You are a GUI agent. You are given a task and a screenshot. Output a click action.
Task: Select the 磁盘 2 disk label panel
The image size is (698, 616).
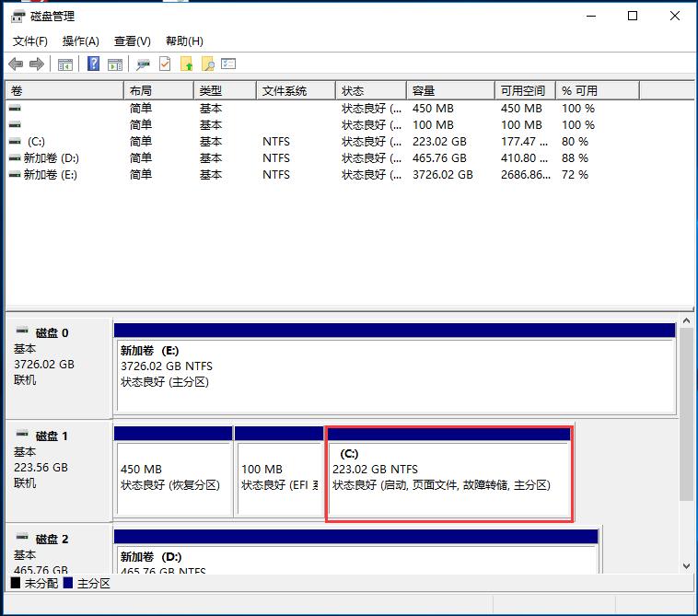point(58,549)
